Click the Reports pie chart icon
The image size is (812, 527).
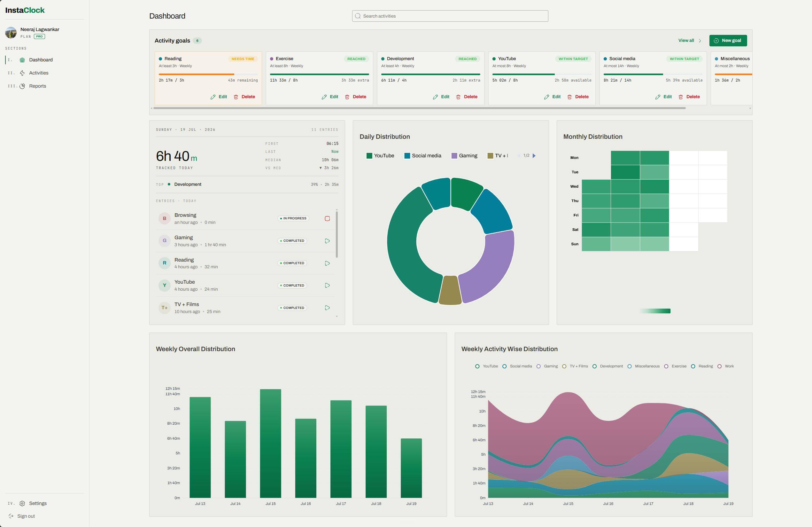coord(22,86)
